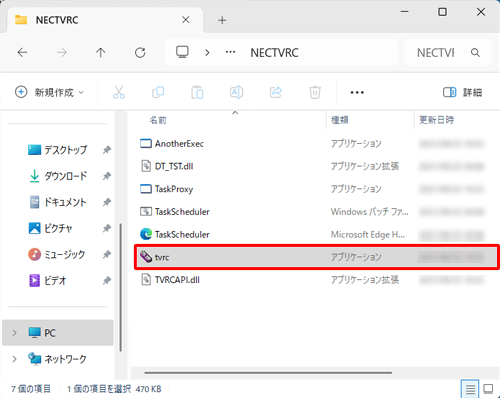Click the Edge icon beside TaskScheduler
Screen dimensions: 500x398
146,234
